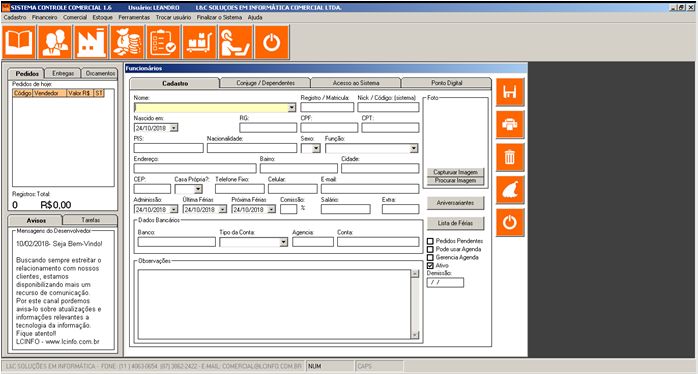
Task: Delete the record with trash can icon
Action: point(510,157)
